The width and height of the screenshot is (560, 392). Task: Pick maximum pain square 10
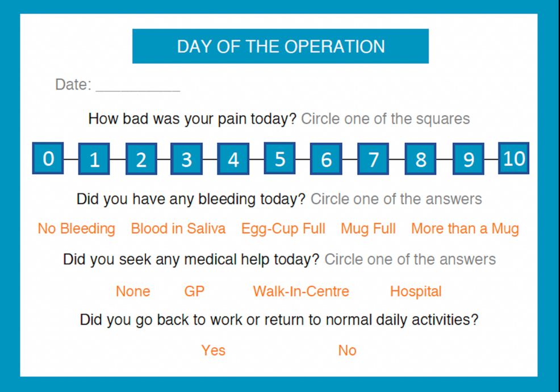pyautogui.click(x=513, y=158)
